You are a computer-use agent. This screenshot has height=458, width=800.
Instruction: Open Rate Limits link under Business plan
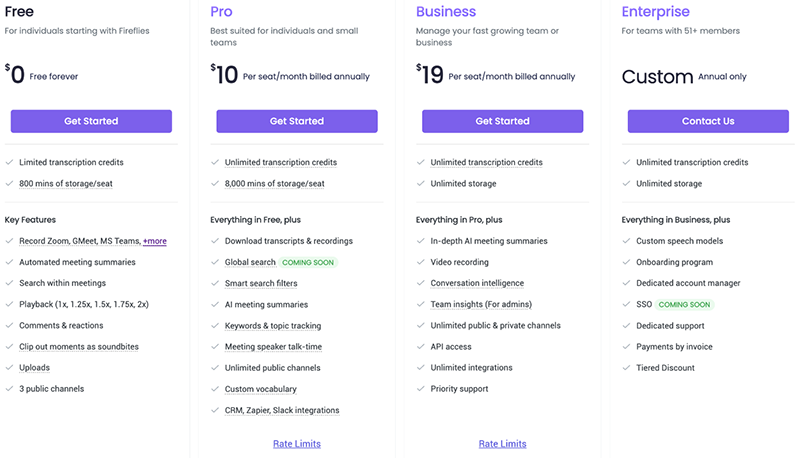pyautogui.click(x=502, y=444)
